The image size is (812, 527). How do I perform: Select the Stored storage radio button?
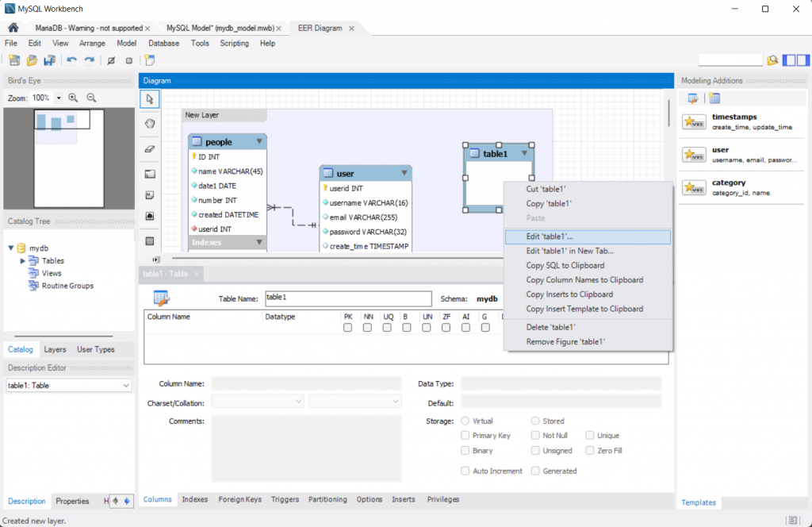(535, 421)
